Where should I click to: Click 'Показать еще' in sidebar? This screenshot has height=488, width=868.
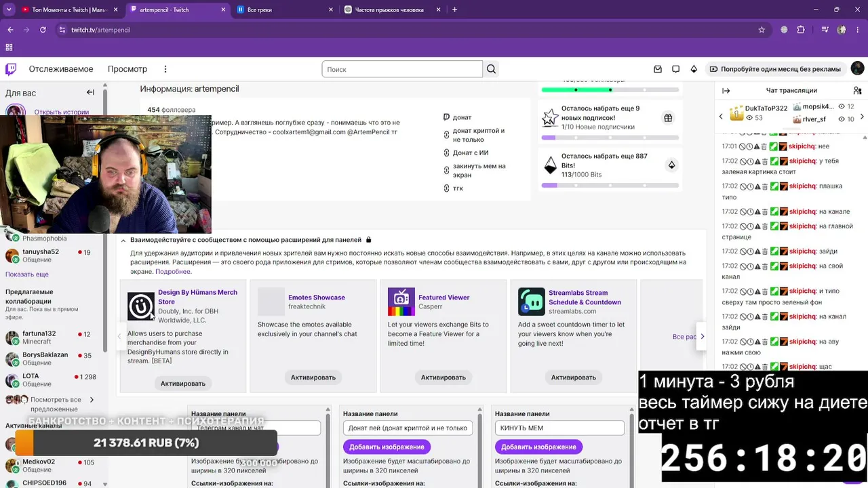pos(27,274)
